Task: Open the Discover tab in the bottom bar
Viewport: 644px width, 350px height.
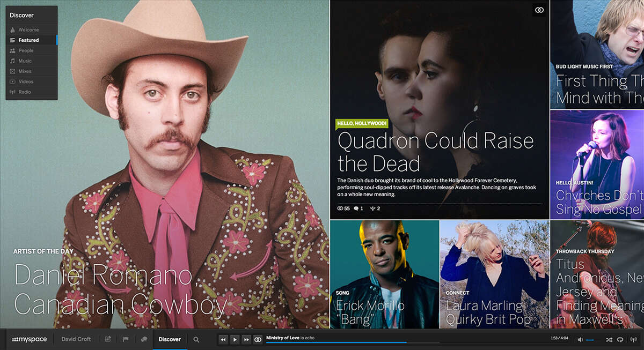Action: coord(170,339)
